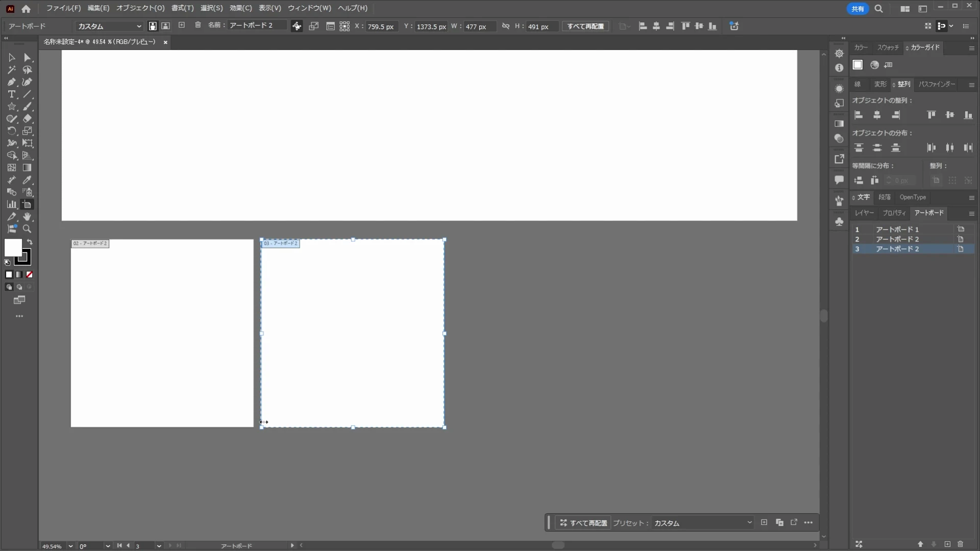Click the search magnifier in title bar
This screenshot has width=980, height=551.
878,9
